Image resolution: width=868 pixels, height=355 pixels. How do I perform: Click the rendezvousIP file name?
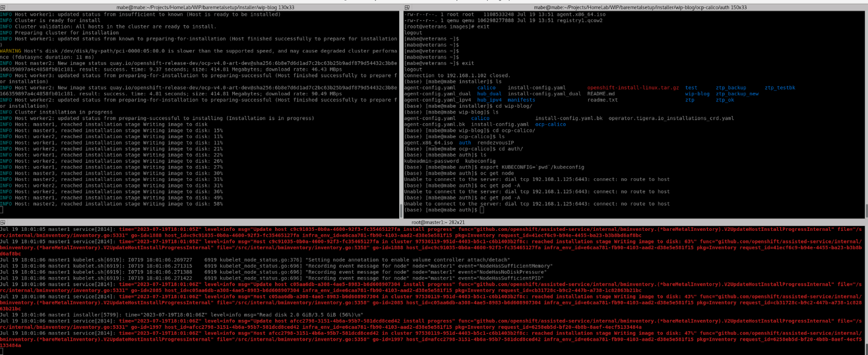[x=495, y=143]
